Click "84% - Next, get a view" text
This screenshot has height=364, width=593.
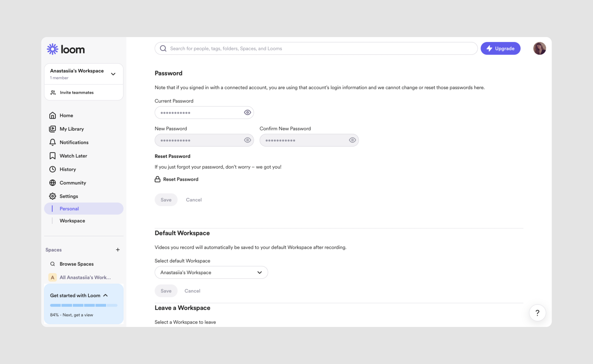tap(72, 315)
